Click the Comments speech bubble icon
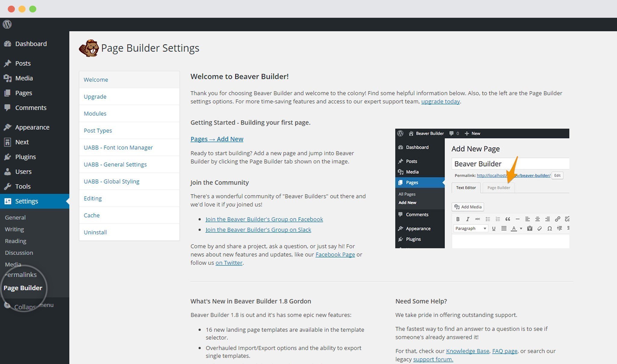This screenshot has height=364, width=617. 8,107
